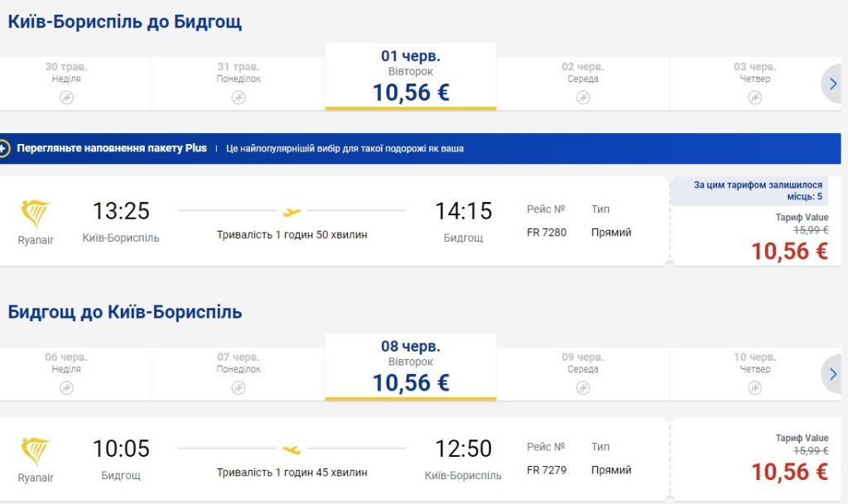The width and height of the screenshot is (848, 504).
Task: Click the no-flight icon under 02 черв.
Action: click(583, 98)
